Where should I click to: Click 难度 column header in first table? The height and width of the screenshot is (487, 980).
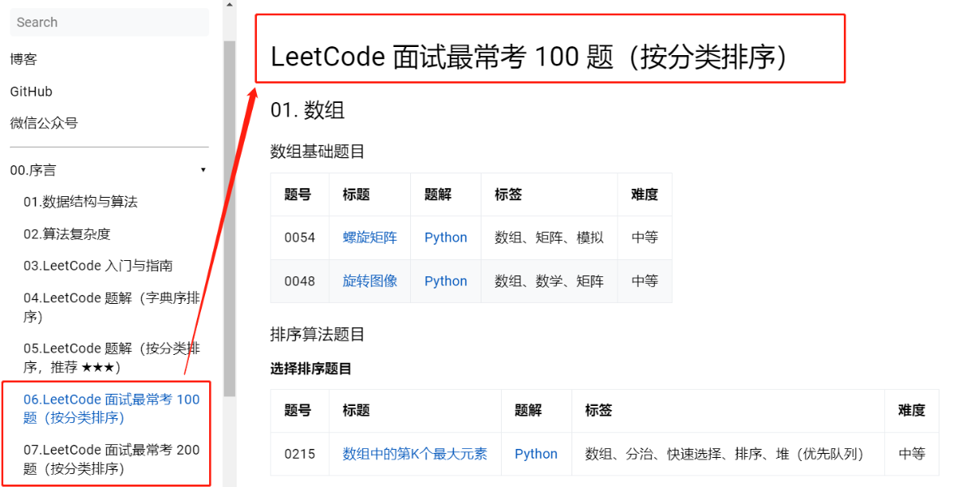point(644,194)
